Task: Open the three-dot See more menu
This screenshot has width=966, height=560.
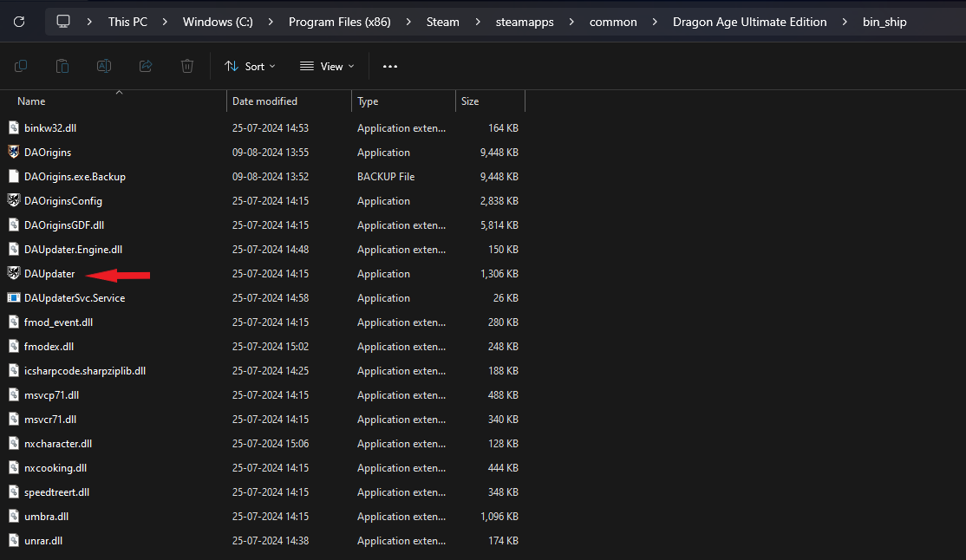Action: [390, 66]
